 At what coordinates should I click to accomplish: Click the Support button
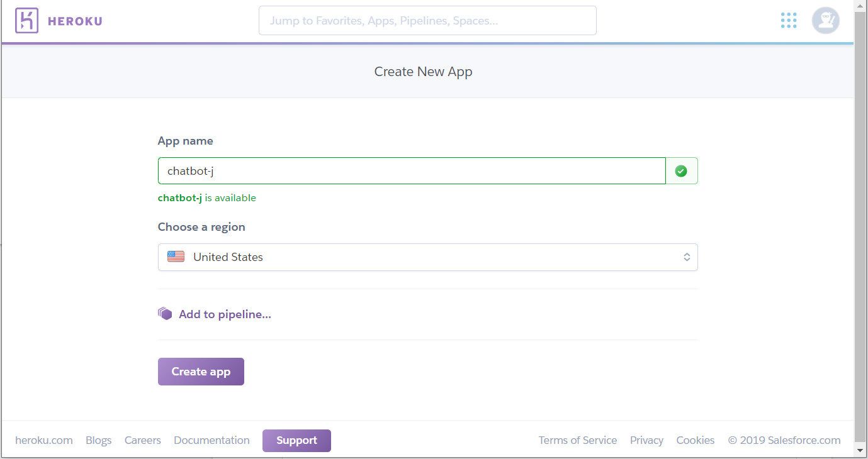296,440
